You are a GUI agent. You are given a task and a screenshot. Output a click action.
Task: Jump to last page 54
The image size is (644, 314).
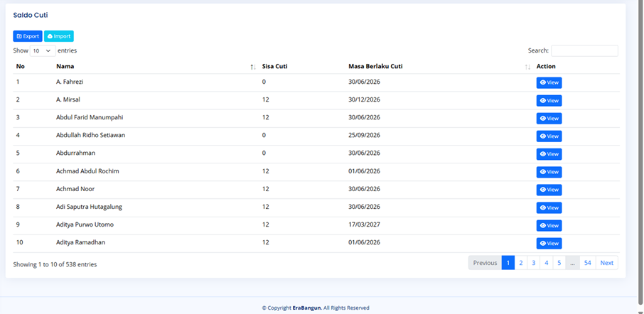[588, 263]
